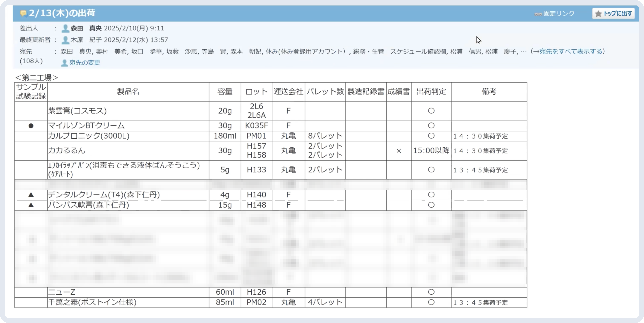
Task: Click lot number PM02
Action: 257,302
